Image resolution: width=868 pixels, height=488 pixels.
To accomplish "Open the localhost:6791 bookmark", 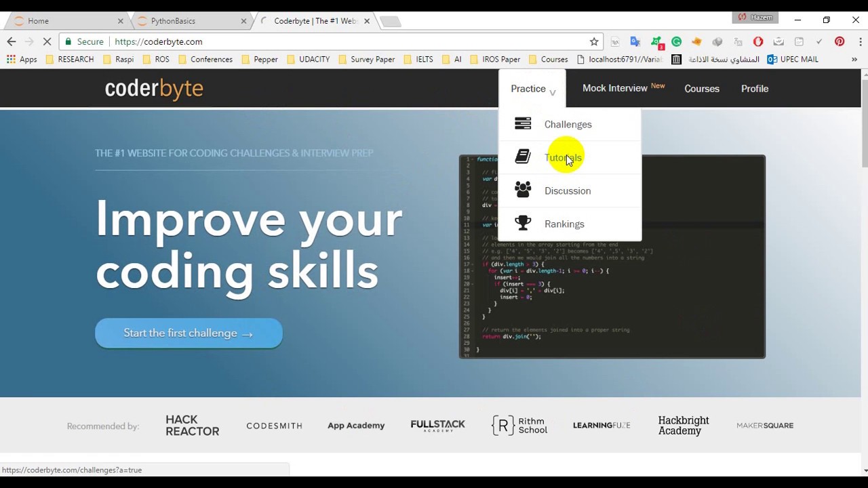I will (x=619, y=59).
